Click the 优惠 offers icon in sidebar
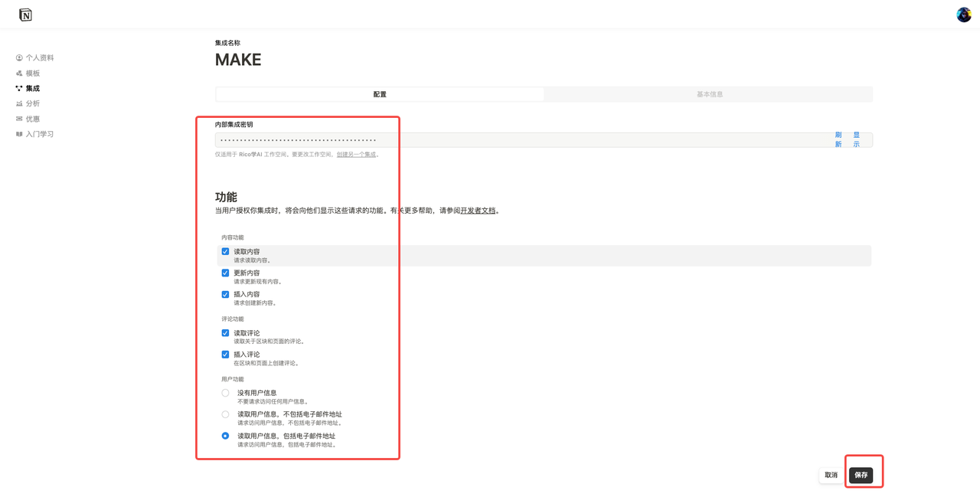 pos(19,119)
